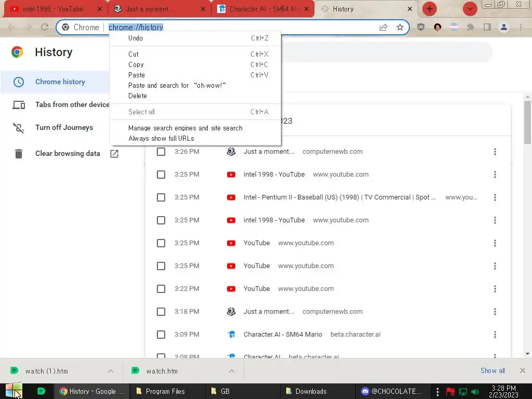The width and height of the screenshot is (532, 399).
Task: Switch to the Character.AI - SM64 tab
Action: click(x=262, y=9)
